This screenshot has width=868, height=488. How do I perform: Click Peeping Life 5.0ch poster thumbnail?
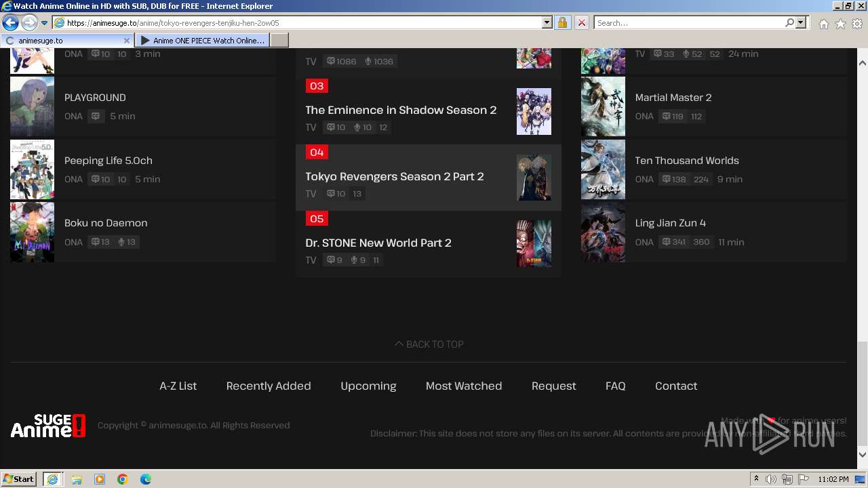click(x=32, y=169)
